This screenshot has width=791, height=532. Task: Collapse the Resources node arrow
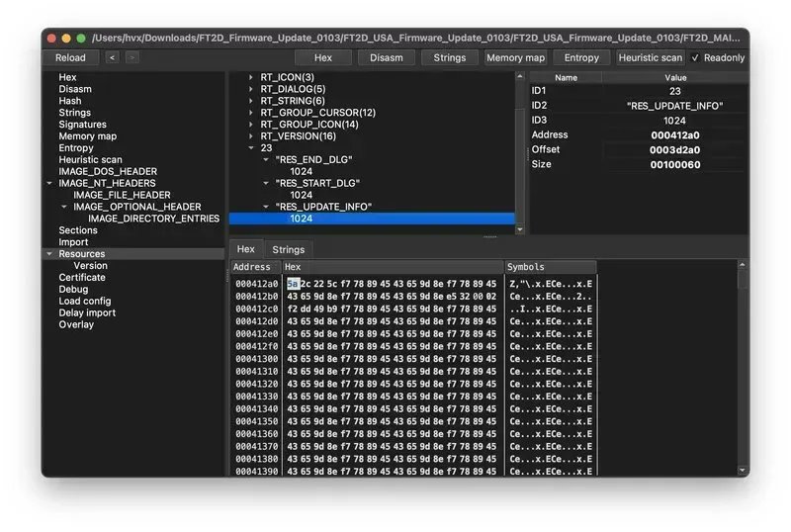pyautogui.click(x=50, y=254)
